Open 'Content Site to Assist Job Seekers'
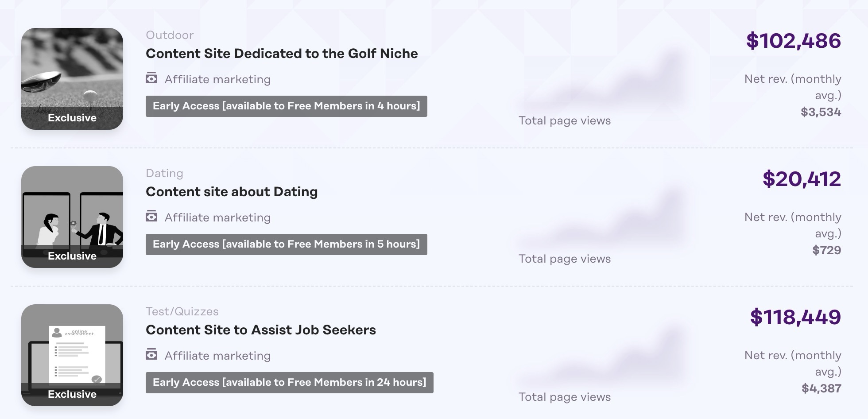The height and width of the screenshot is (419, 868). pyautogui.click(x=260, y=330)
